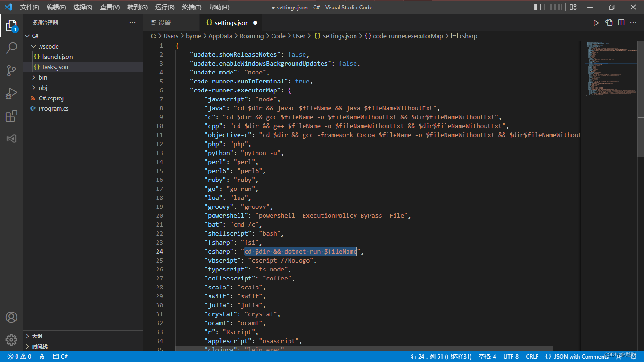Open the Source Control view
Screen dimensions: 644x362
tap(11, 71)
